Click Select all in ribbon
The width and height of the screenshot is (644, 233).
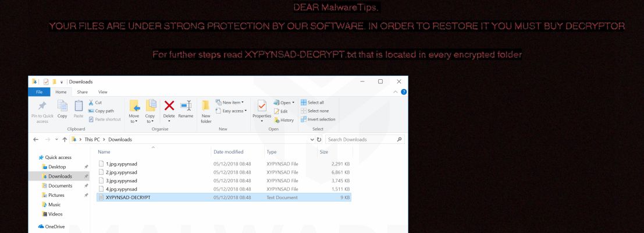tap(312, 103)
